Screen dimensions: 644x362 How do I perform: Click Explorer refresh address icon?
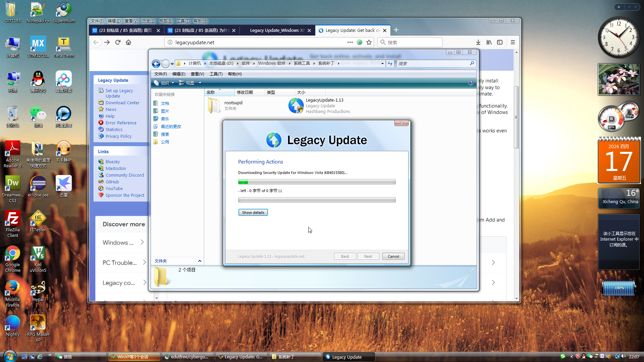click(390, 63)
